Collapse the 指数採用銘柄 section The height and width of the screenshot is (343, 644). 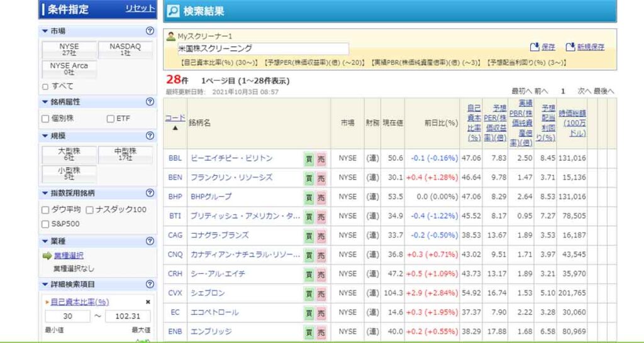45,193
